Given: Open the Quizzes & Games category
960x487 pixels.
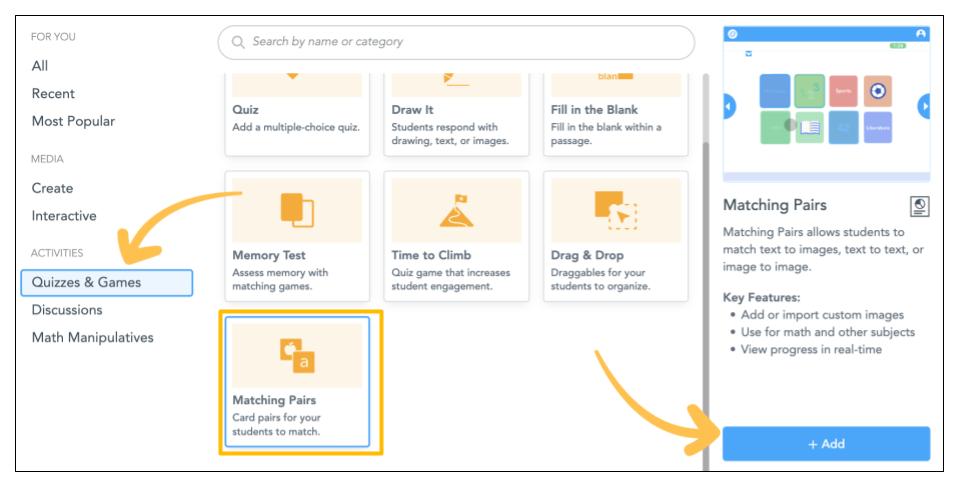Looking at the screenshot, I should pos(105,282).
